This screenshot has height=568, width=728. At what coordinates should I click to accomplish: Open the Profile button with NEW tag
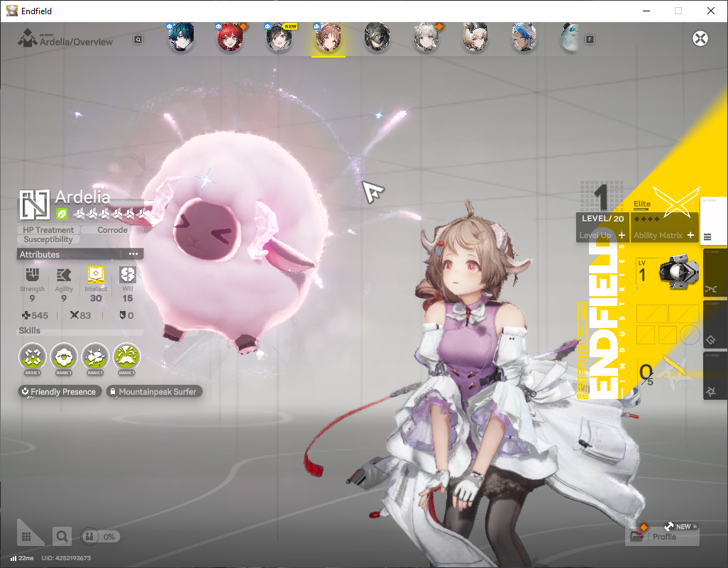tap(662, 536)
